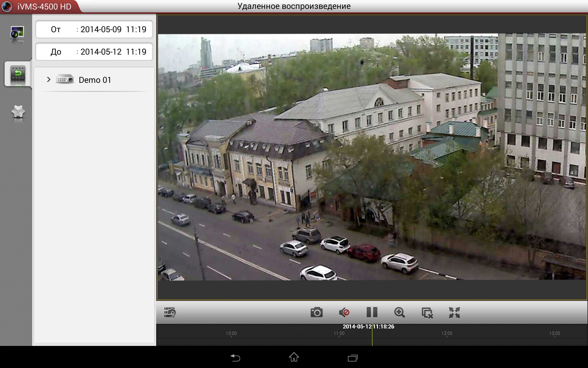Set the end date field До
The image size is (588, 368).
coord(94,52)
